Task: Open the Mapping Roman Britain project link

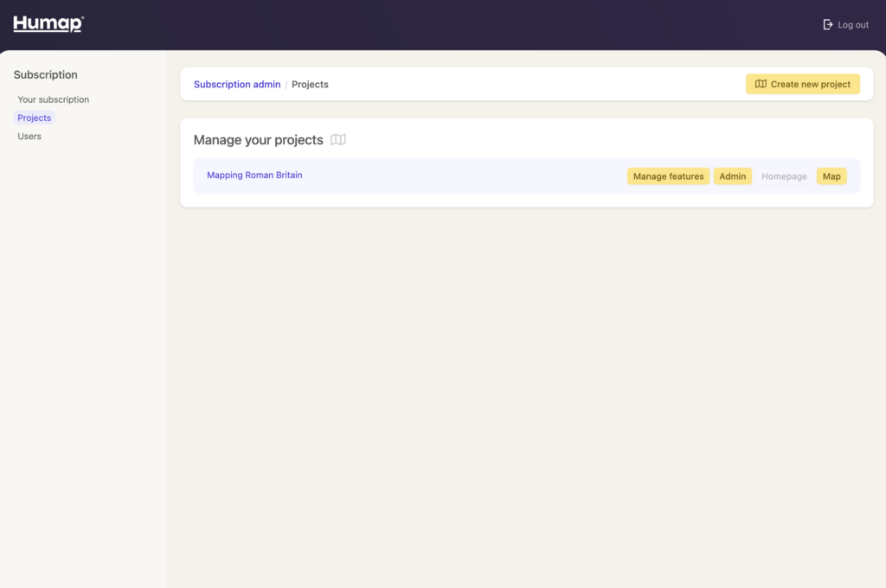Action: [x=254, y=176]
